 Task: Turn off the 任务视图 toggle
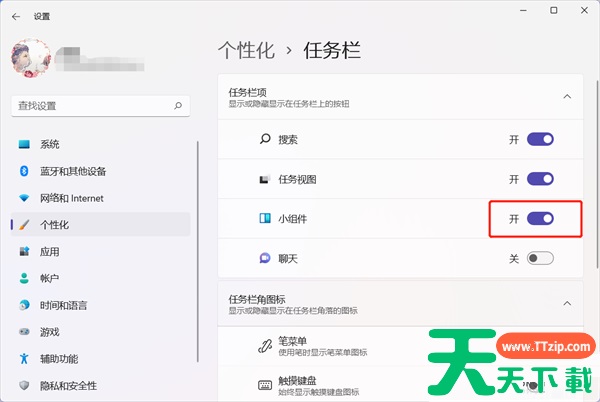(x=540, y=179)
